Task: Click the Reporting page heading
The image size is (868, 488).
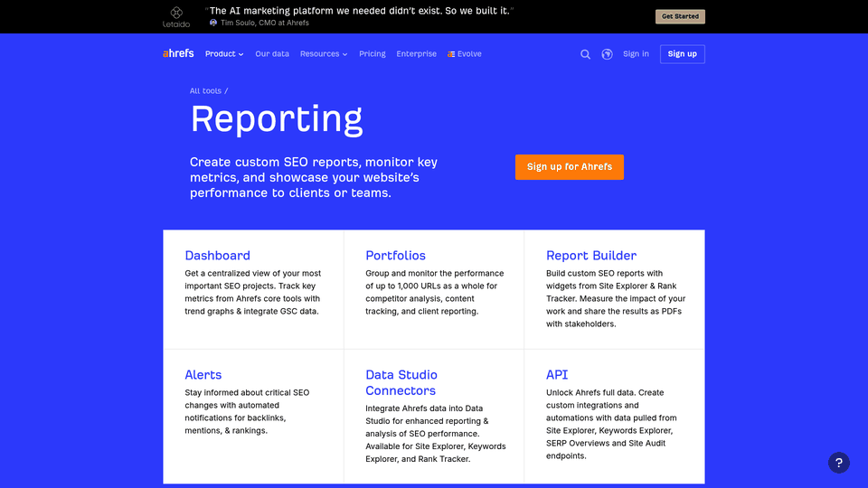Action: tap(277, 119)
